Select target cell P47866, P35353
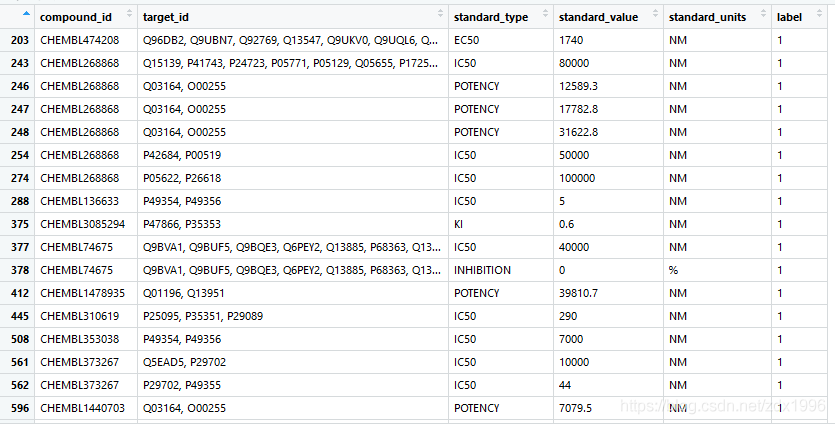 (x=181, y=224)
